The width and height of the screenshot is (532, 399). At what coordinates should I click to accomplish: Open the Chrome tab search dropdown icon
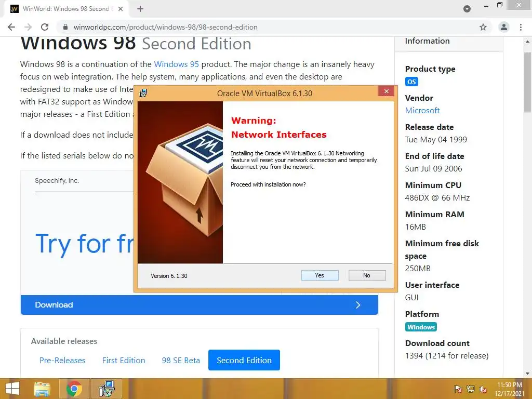[x=467, y=9]
